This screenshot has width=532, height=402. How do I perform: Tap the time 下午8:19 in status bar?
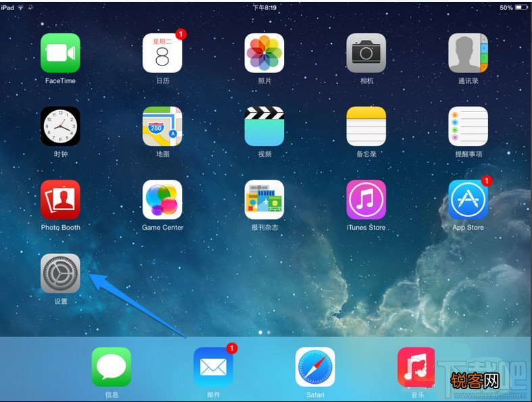(264, 7)
